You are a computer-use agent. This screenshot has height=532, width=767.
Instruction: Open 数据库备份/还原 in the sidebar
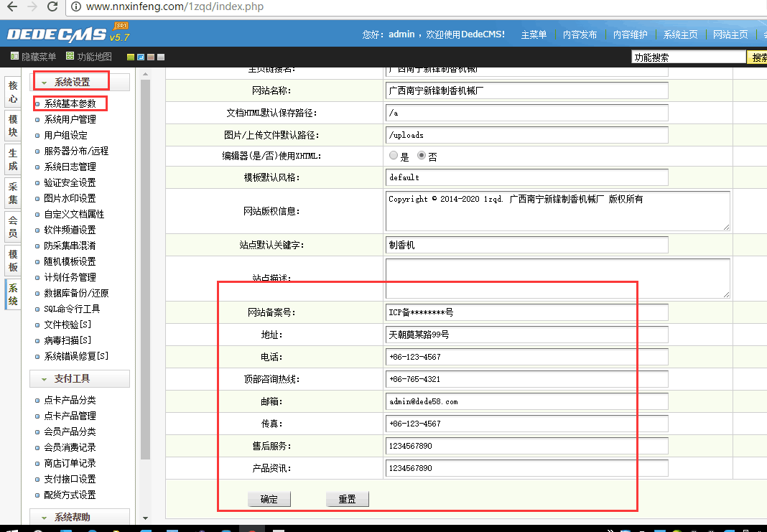coord(76,293)
